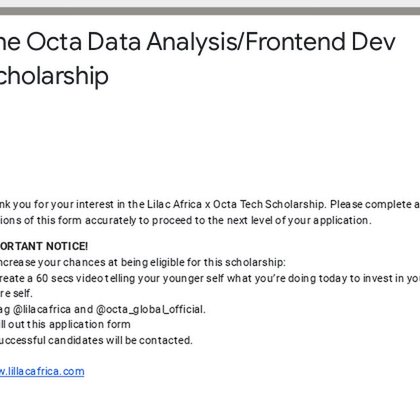Viewport: 420px width, 420px height.
Task: Click the gray header bar at the top
Action: (x=210, y=11)
